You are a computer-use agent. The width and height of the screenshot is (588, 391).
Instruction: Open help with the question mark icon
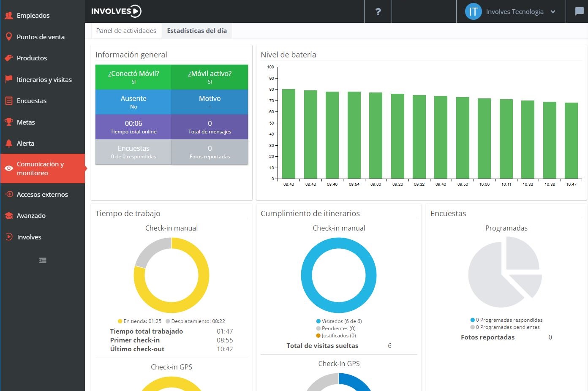pos(378,11)
